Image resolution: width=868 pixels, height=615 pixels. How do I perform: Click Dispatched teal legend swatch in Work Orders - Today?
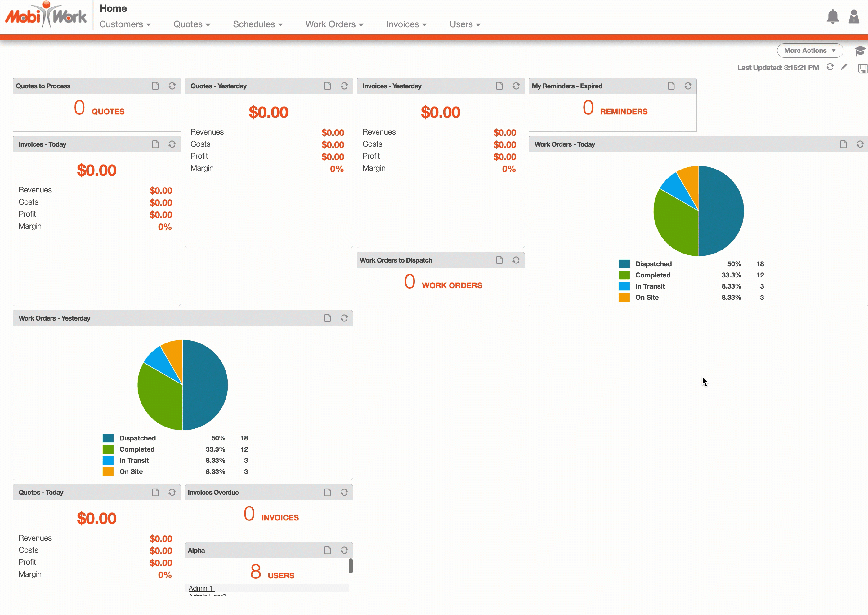point(624,264)
